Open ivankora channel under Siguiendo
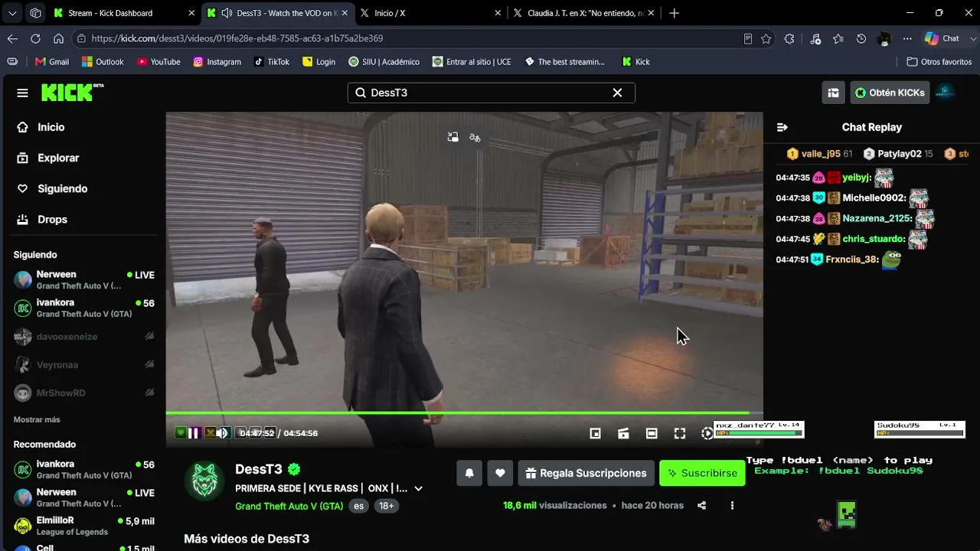The height and width of the screenshot is (551, 980). 83,308
